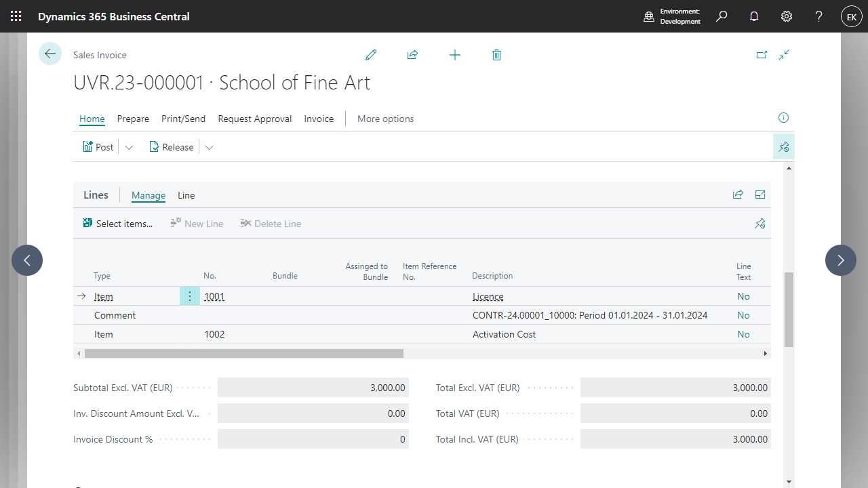Delete invoice using trash can icon
Screen dimensions: 868x488
click(x=496, y=55)
